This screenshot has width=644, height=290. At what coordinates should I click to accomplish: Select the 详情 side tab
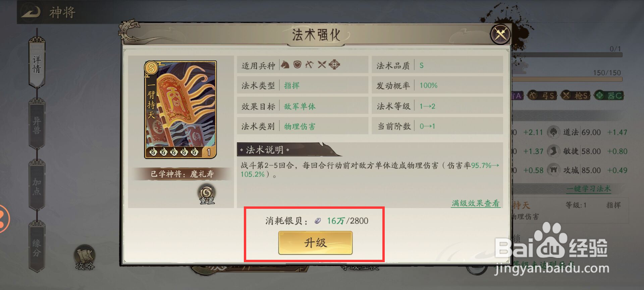[37, 64]
